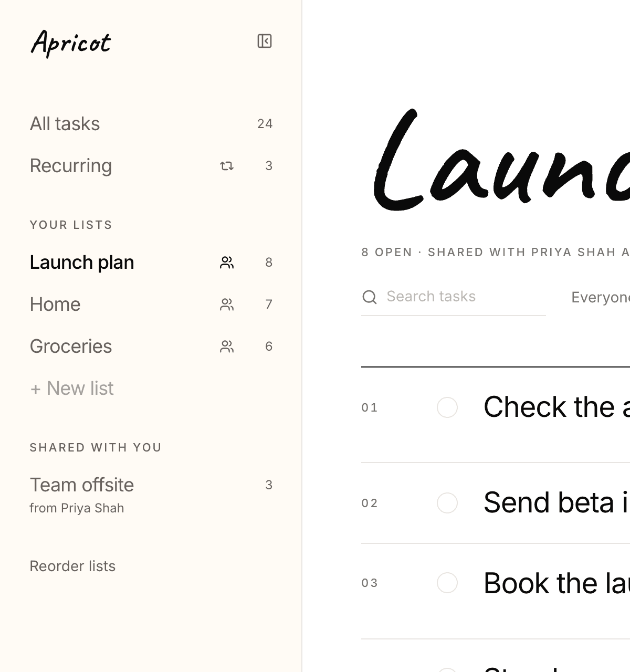Screen dimensions: 630x672
Task: Mark task 03 Book the as complete
Action: (447, 583)
